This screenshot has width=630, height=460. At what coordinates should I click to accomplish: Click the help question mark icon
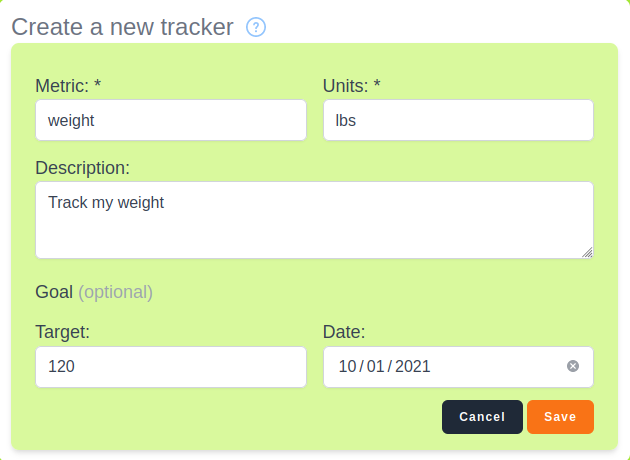tap(256, 27)
